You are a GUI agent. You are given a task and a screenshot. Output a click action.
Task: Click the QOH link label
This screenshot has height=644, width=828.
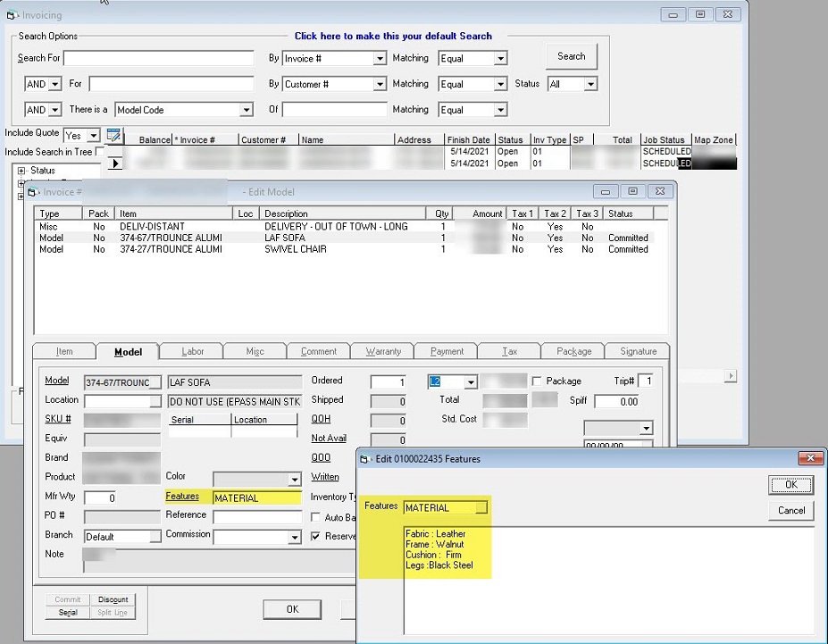[321, 419]
